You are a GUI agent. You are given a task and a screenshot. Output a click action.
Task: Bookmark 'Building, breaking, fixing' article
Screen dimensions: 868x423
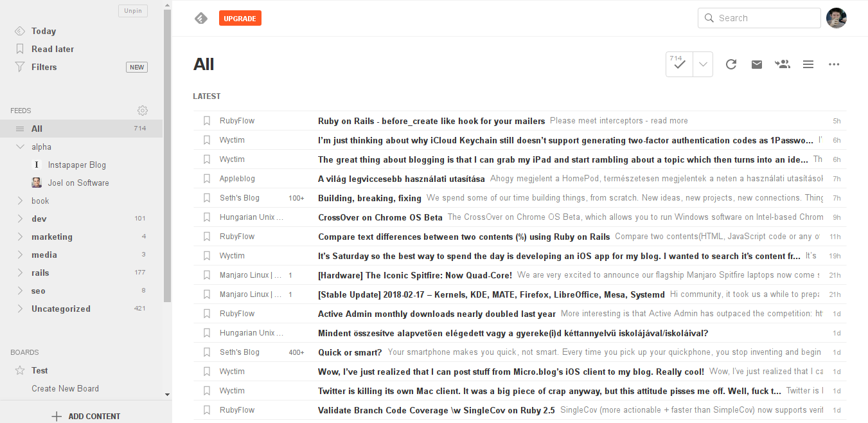coord(207,198)
